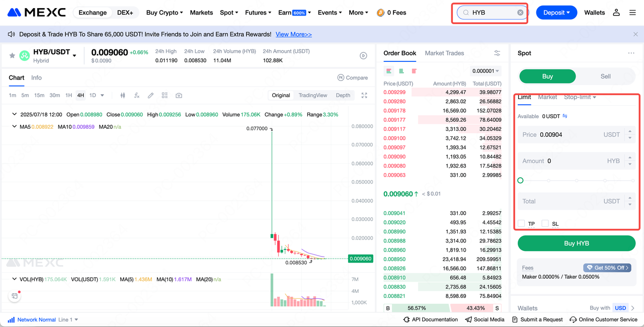The height and width of the screenshot is (327, 644).
Task: Open the chart layout settings icon
Action: click(165, 95)
